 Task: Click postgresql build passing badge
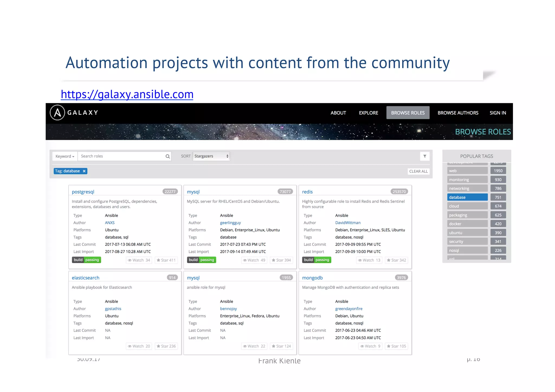(86, 260)
